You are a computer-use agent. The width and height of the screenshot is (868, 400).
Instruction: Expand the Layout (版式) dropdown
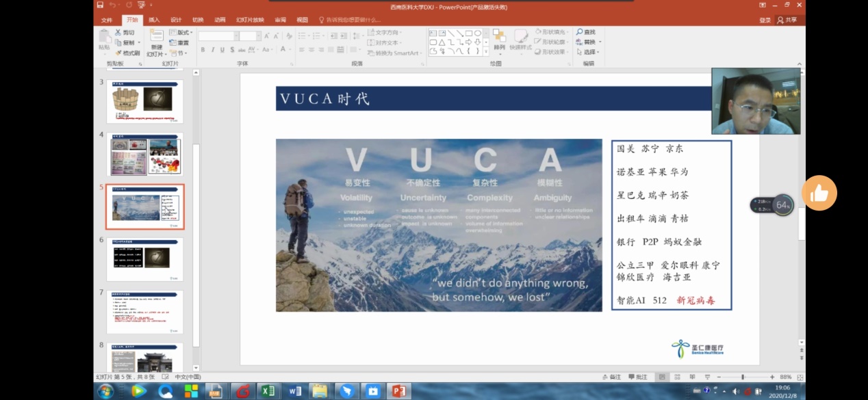click(181, 32)
